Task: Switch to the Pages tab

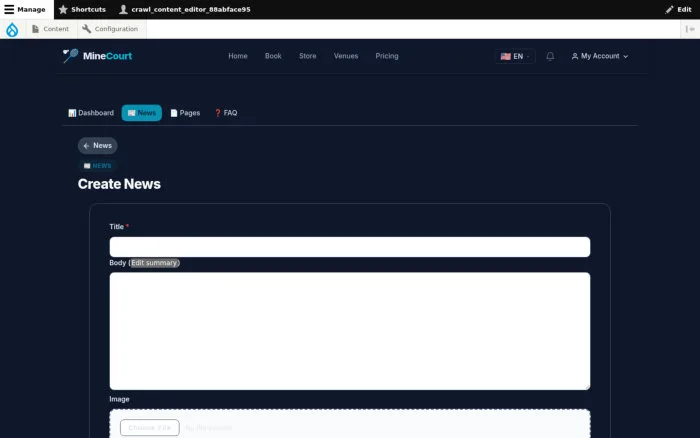Action: tap(185, 113)
